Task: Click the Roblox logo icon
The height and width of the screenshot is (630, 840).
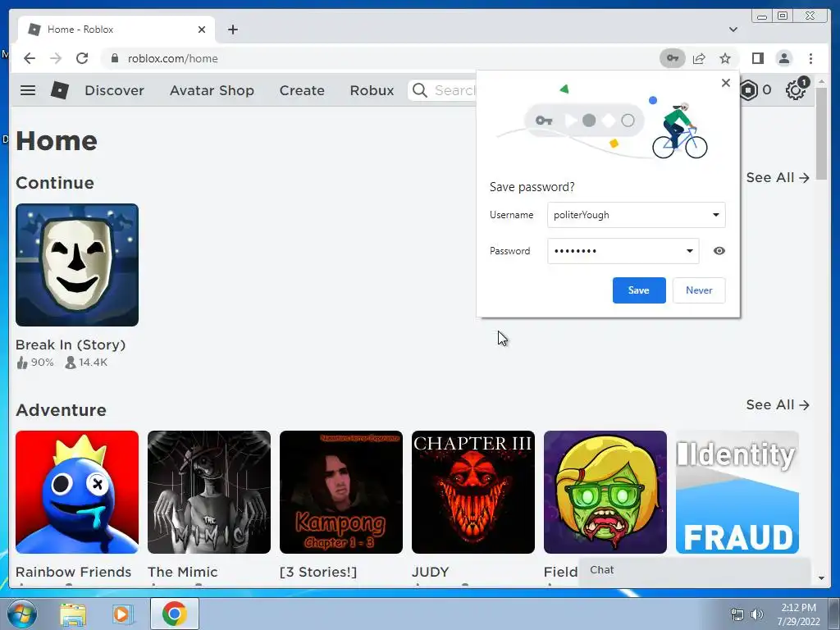Action: (x=59, y=90)
